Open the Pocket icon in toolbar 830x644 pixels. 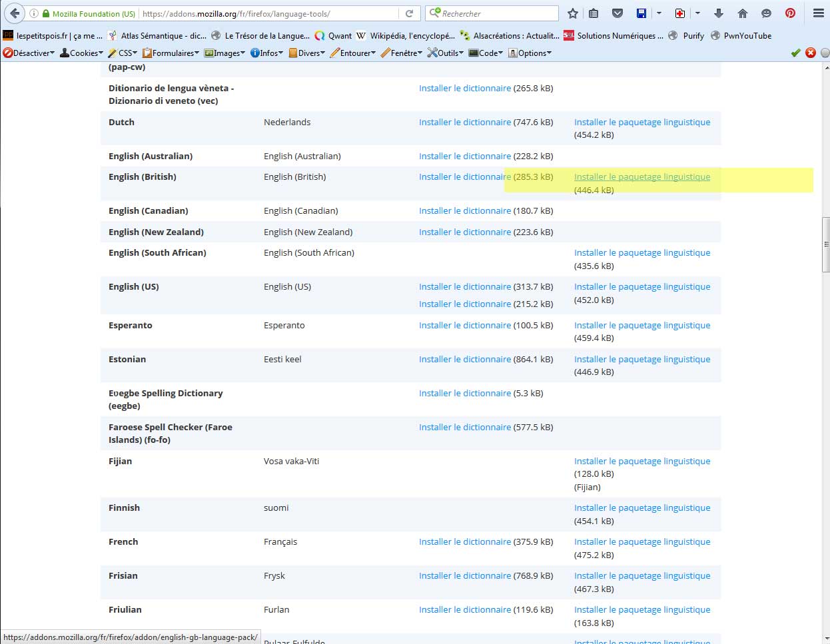[x=618, y=13]
